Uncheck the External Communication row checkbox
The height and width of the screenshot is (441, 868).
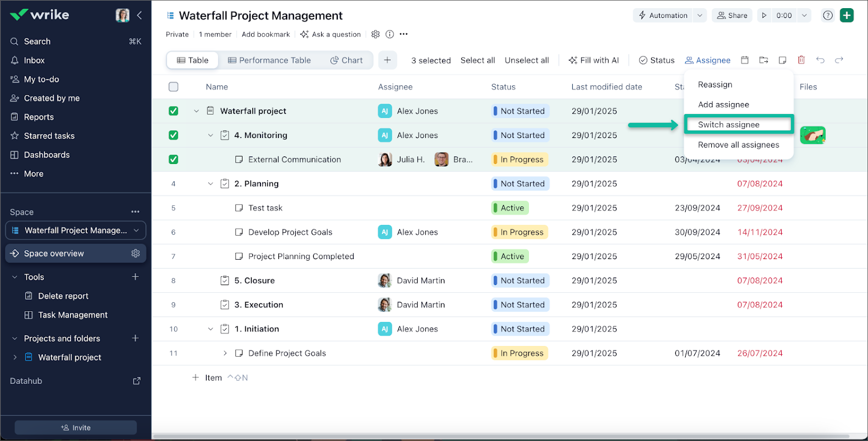tap(174, 160)
